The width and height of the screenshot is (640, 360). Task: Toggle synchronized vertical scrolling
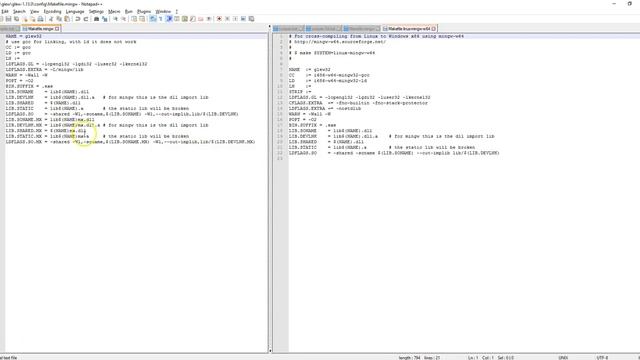[x=134, y=19]
